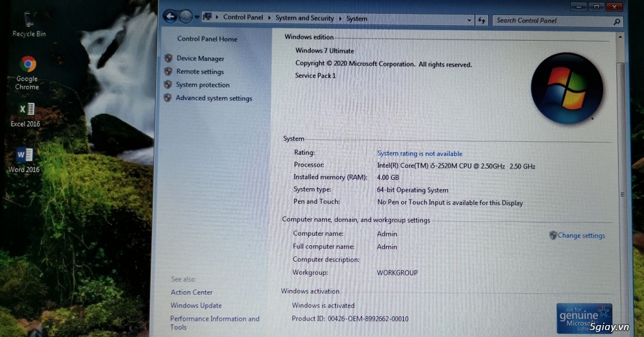Open the Word 2016 desktop shortcut

pos(25,160)
